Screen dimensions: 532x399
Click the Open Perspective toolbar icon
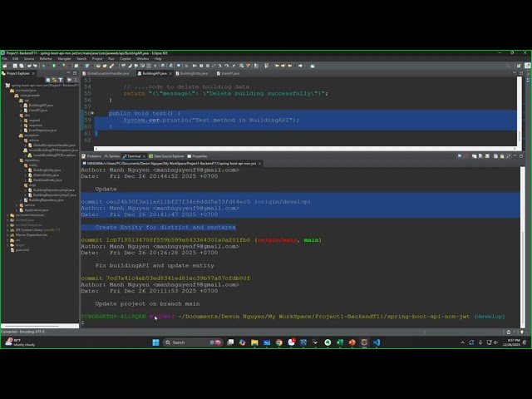[x=519, y=66]
